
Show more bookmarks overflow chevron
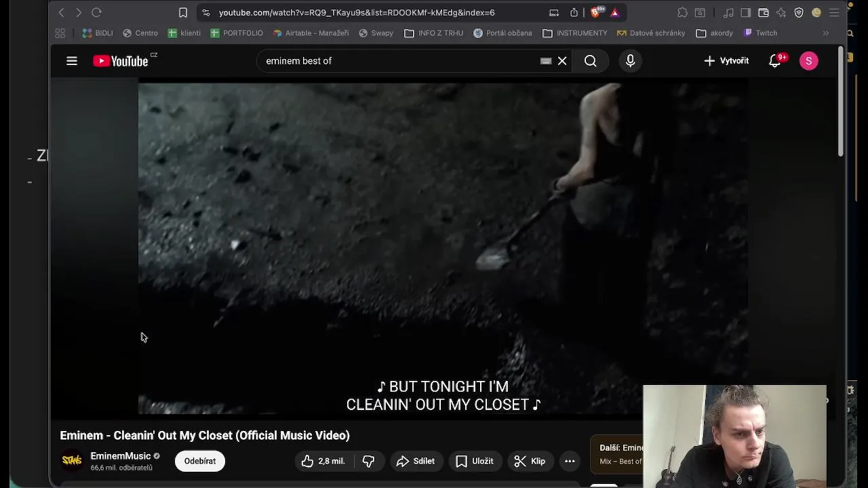tap(825, 33)
